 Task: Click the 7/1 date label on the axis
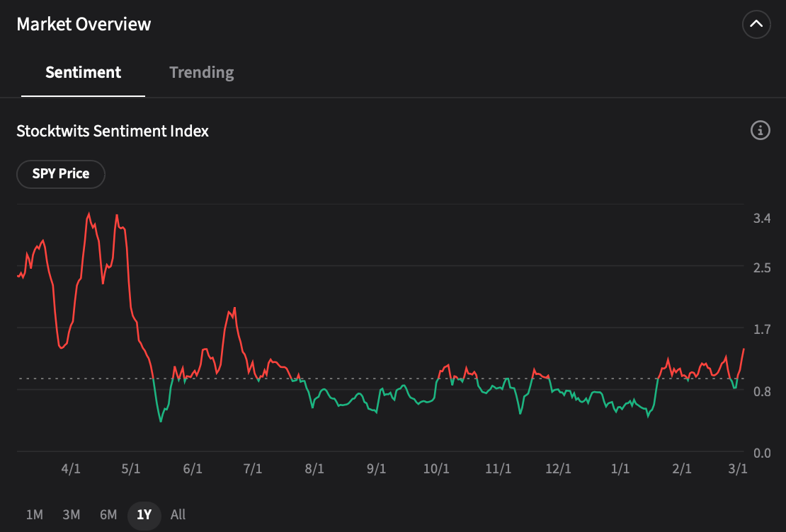[253, 468]
